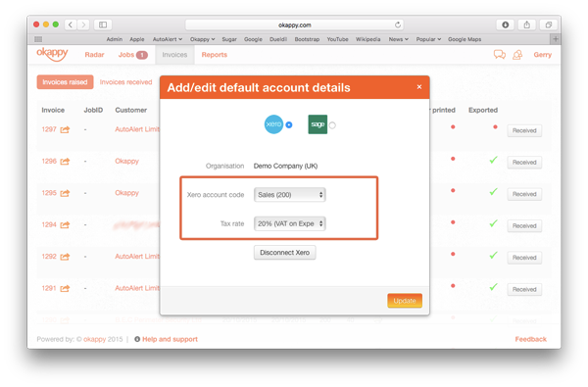Open the Invoices tab
This screenshot has width=588, height=387.
click(x=174, y=55)
